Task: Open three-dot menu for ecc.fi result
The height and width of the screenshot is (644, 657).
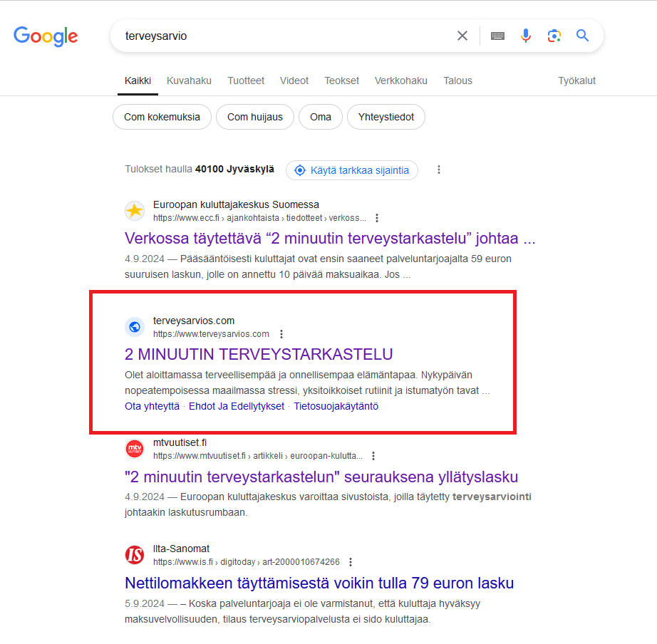Action: 377,218
